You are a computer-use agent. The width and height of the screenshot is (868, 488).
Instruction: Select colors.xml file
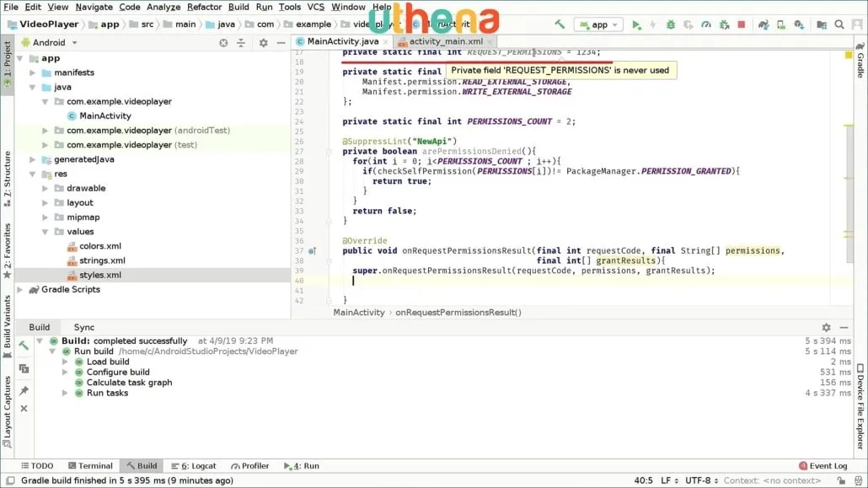click(x=99, y=246)
